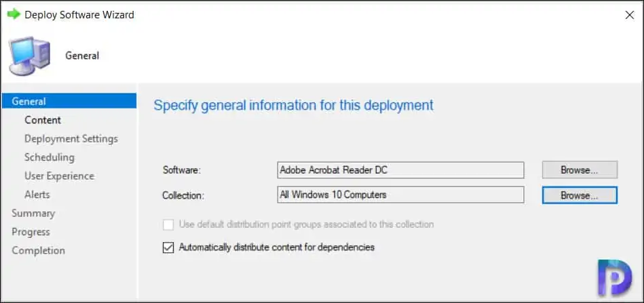Screen dimensions: 644x303
Task: Open the Content step
Action: 43,120
